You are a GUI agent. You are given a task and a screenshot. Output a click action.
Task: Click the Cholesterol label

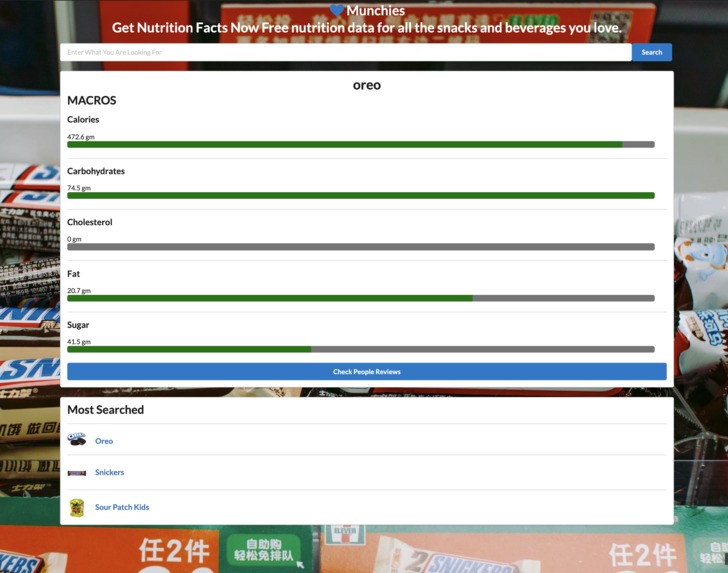point(90,222)
